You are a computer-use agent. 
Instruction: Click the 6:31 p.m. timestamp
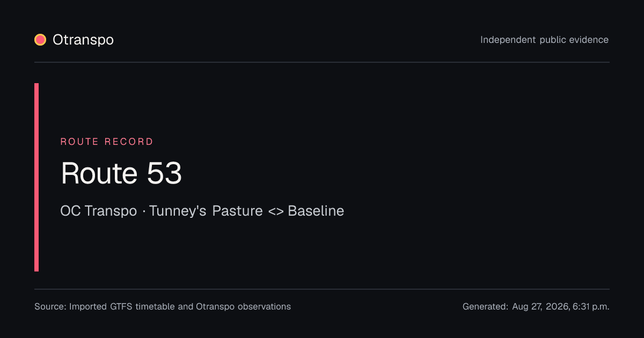[591, 307]
